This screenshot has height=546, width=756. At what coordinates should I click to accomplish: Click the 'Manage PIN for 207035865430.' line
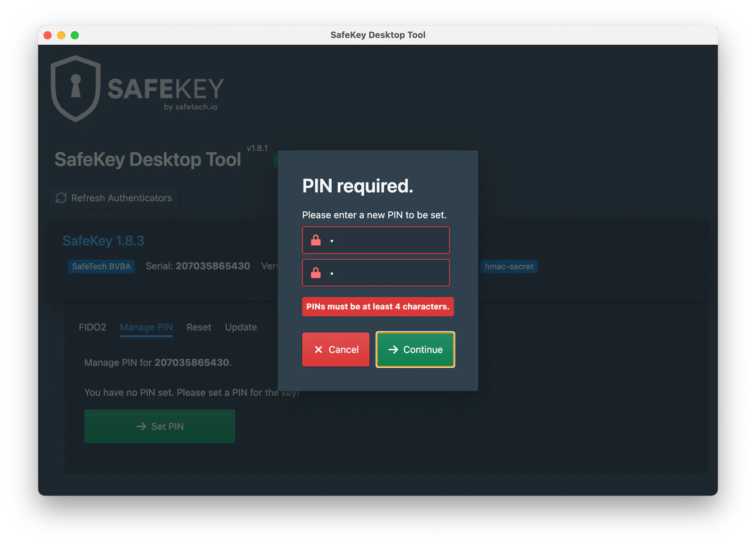click(x=158, y=362)
